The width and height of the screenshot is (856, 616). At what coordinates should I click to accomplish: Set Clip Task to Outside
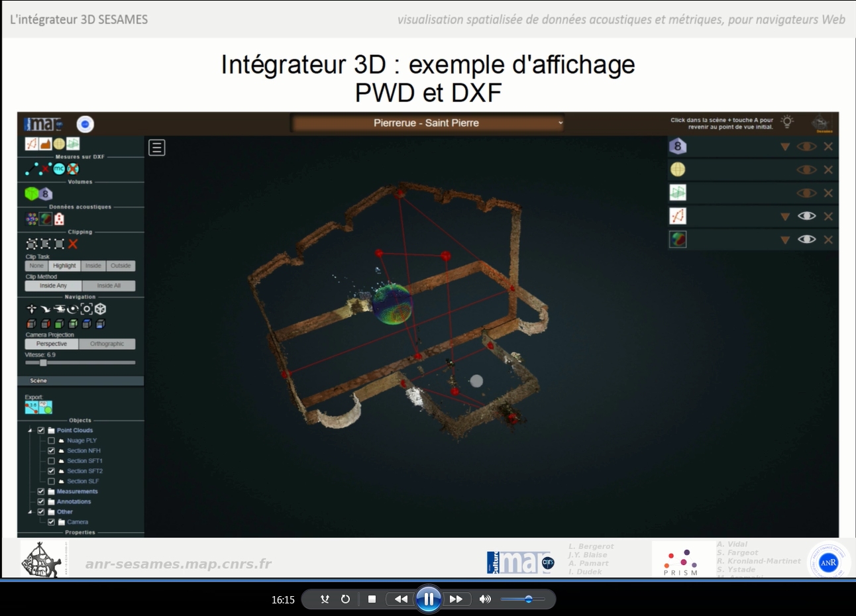tap(121, 266)
